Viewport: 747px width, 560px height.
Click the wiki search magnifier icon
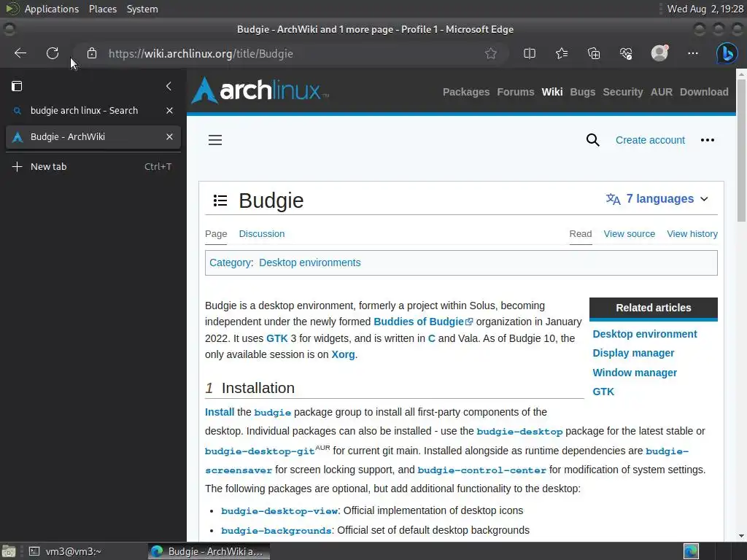(592, 140)
